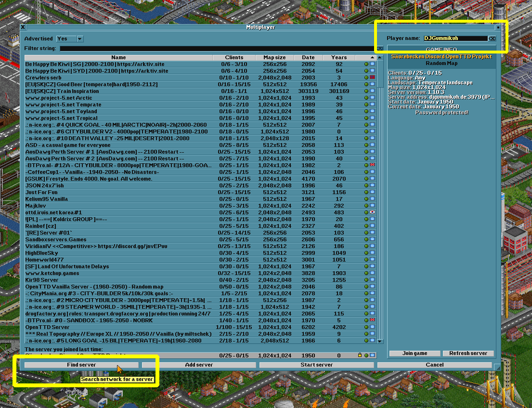Click the language icon on the Rainbof [cz] row
Screen dimensions: 532x408
pos(372,226)
